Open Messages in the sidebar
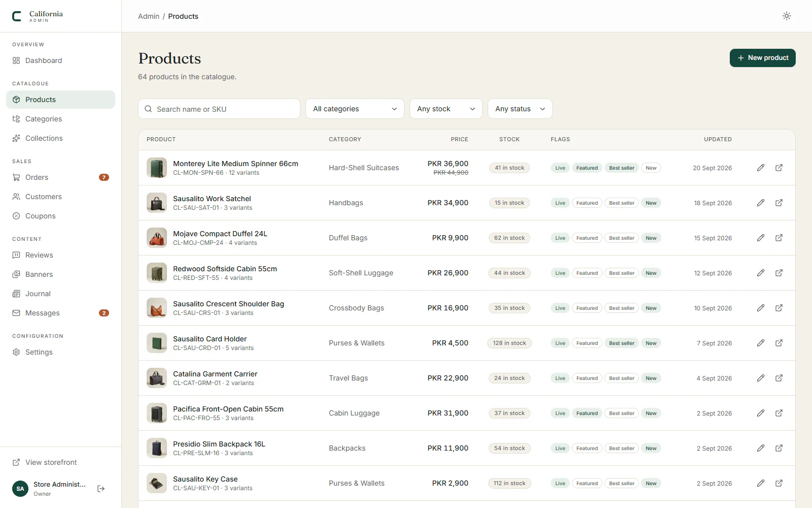Image resolution: width=812 pixels, height=508 pixels. click(61, 313)
